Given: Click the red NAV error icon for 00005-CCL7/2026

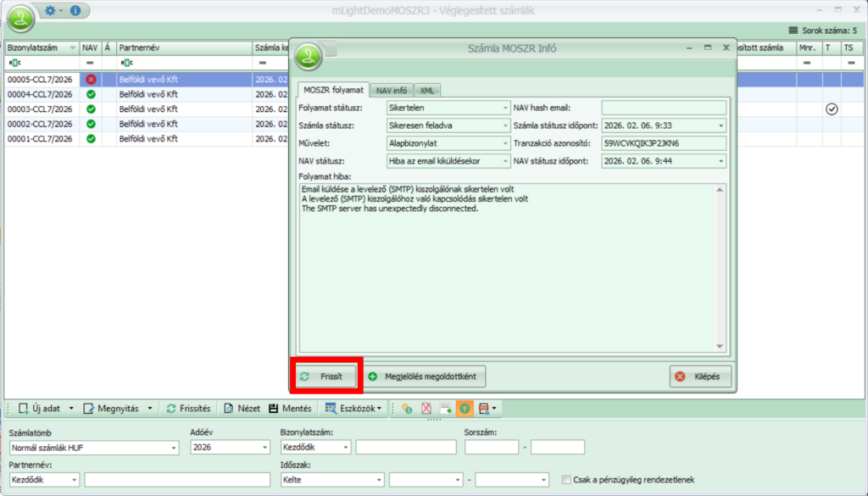Looking at the screenshot, I should (x=91, y=80).
